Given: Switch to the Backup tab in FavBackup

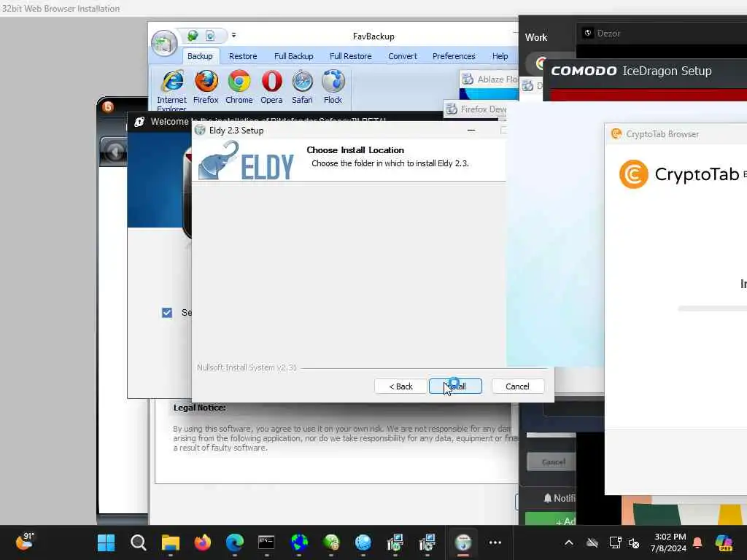Looking at the screenshot, I should [200, 56].
